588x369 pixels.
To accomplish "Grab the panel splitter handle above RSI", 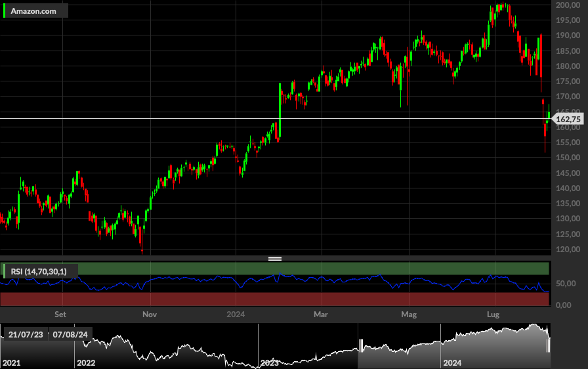I will click(x=275, y=259).
